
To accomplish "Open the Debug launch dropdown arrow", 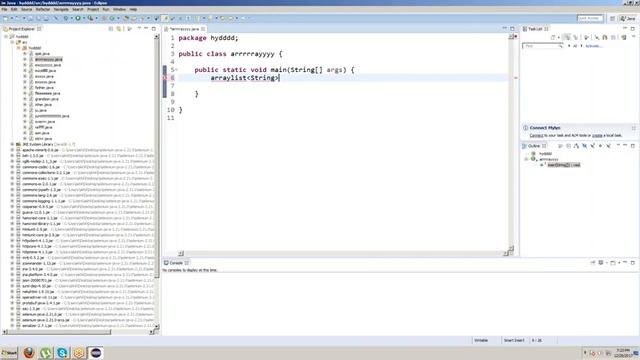I will (x=71, y=18).
